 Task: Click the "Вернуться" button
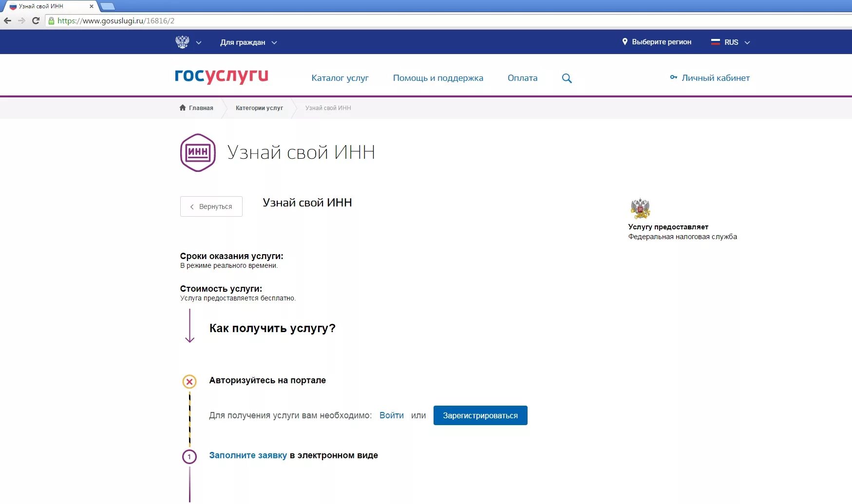coord(211,206)
